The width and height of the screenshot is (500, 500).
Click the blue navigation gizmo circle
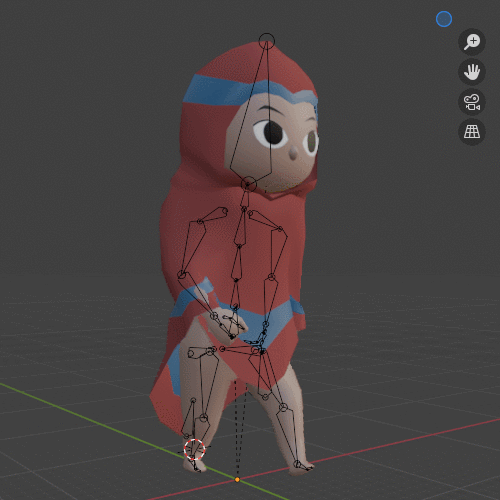click(444, 19)
